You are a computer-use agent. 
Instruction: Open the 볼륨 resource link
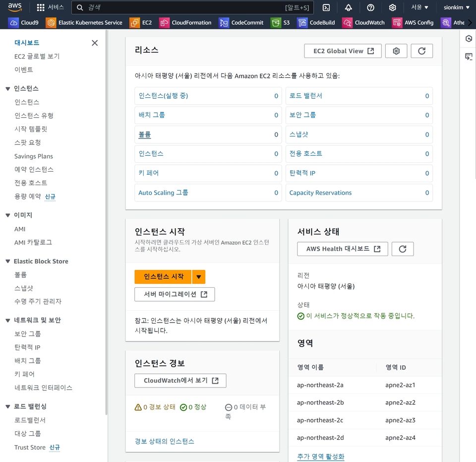coord(144,134)
